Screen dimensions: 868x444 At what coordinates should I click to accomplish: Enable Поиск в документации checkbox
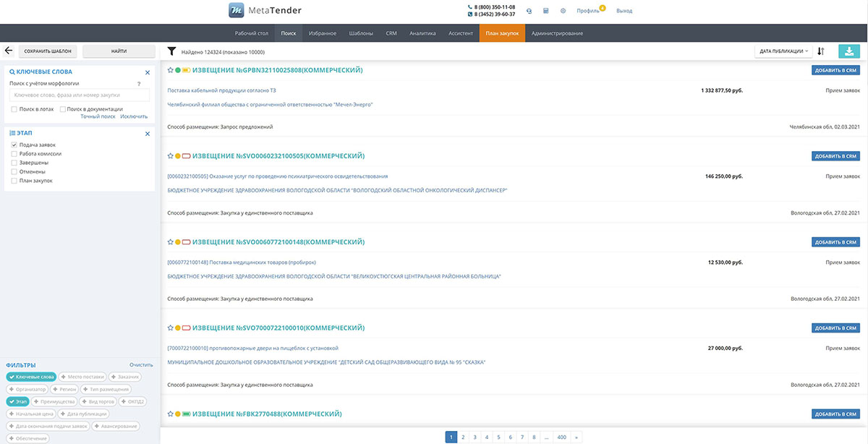63,109
